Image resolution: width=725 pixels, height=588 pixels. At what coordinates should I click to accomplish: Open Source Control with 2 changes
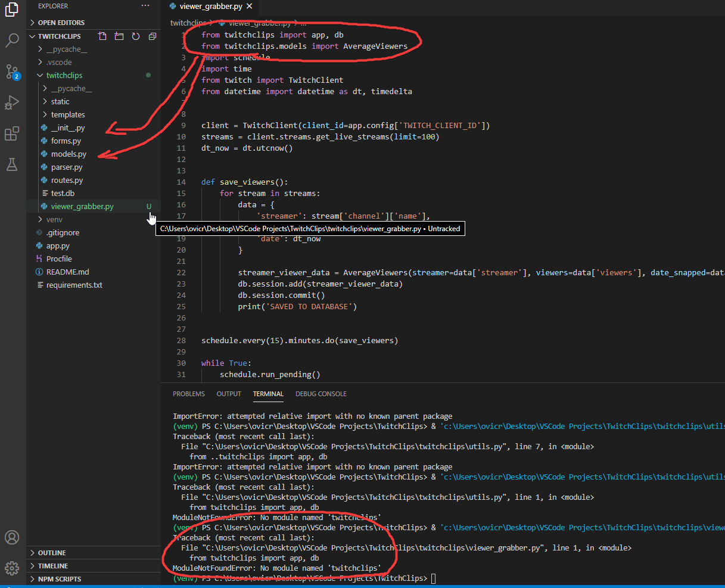point(12,72)
